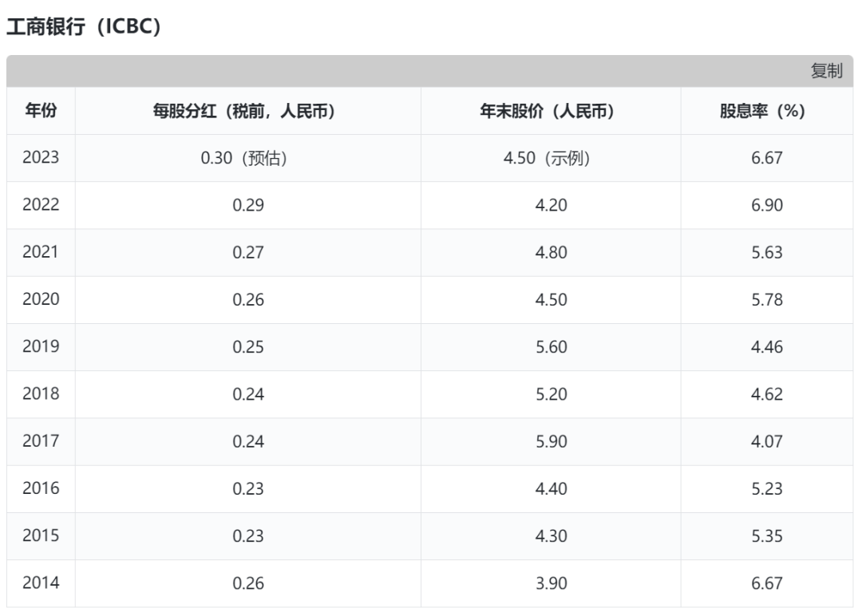Click the 年份 column header
Image resolution: width=862 pixels, height=616 pixels.
click(x=41, y=111)
